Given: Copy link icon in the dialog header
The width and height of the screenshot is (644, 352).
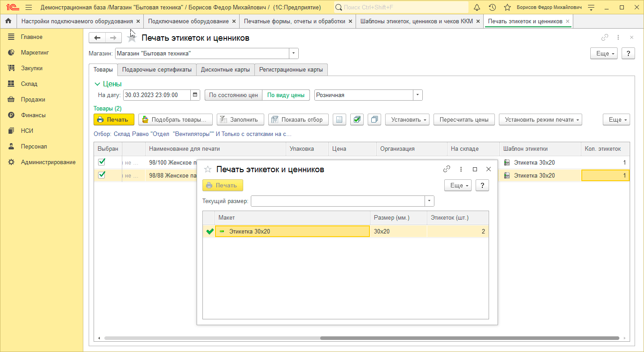Looking at the screenshot, I should tap(447, 169).
